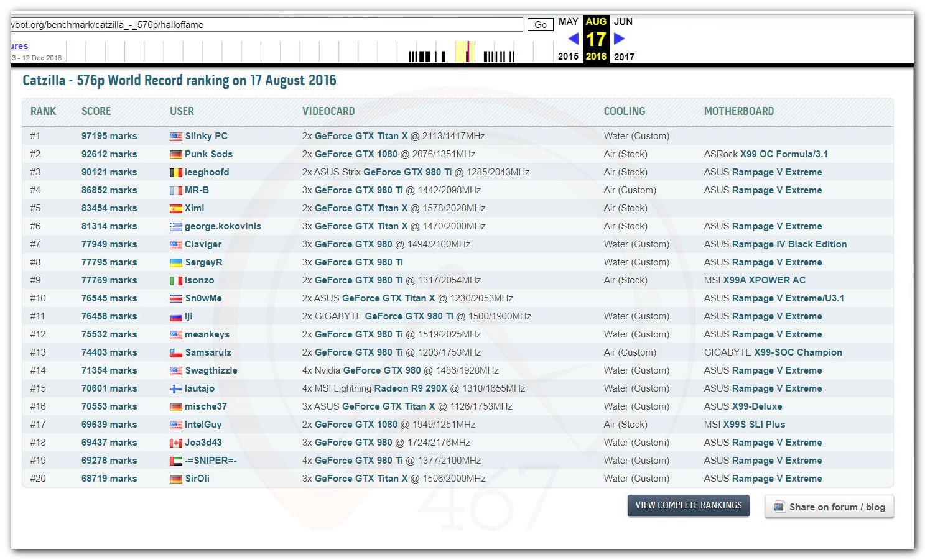The height and width of the screenshot is (560, 925).
Task: Open the 97195 marks score submission
Action: point(109,136)
